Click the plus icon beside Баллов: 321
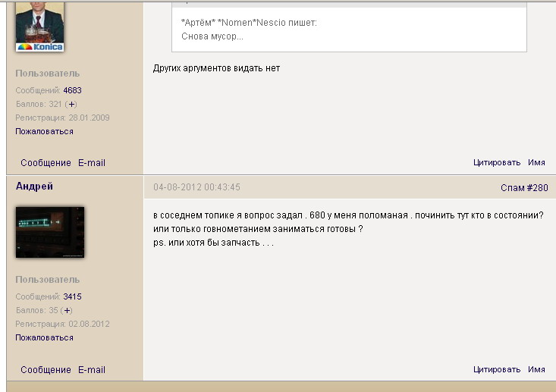The width and height of the screenshot is (556, 392). (x=71, y=104)
